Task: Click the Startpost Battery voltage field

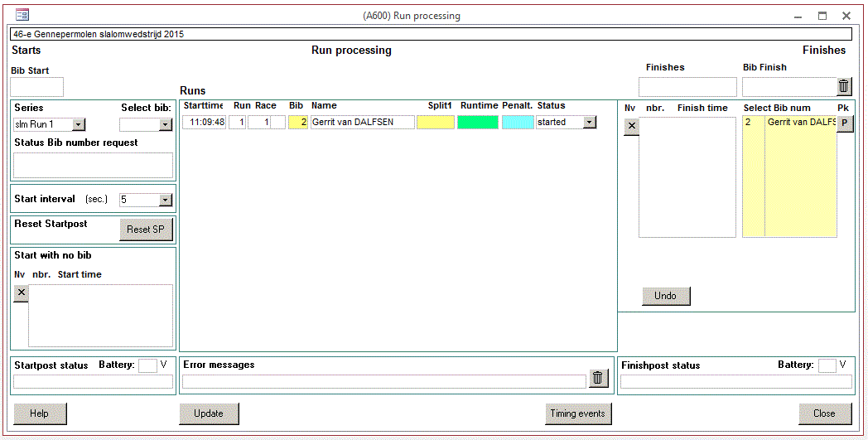Action: click(x=147, y=365)
